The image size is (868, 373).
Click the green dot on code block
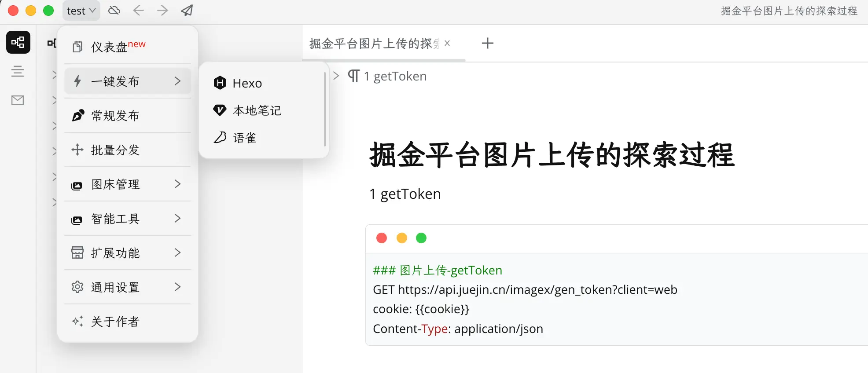(x=421, y=238)
